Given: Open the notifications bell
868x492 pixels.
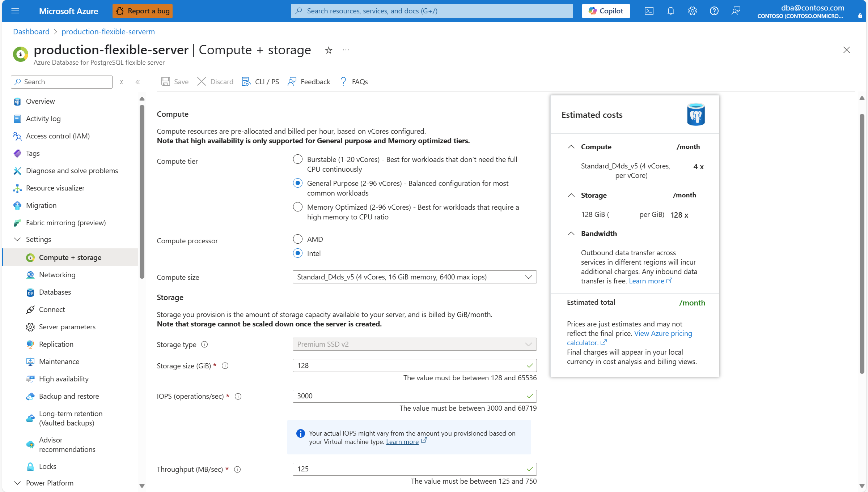Looking at the screenshot, I should tap(670, 11).
